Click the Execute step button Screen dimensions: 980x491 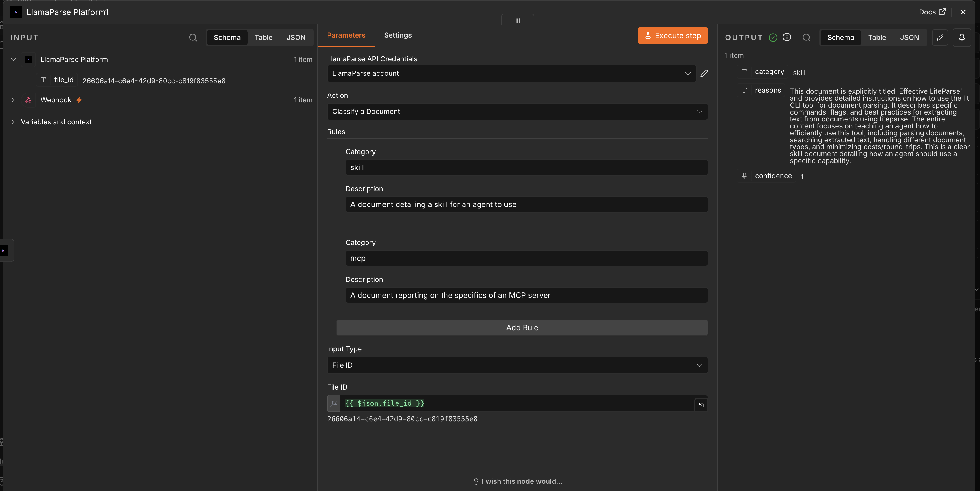tap(673, 36)
